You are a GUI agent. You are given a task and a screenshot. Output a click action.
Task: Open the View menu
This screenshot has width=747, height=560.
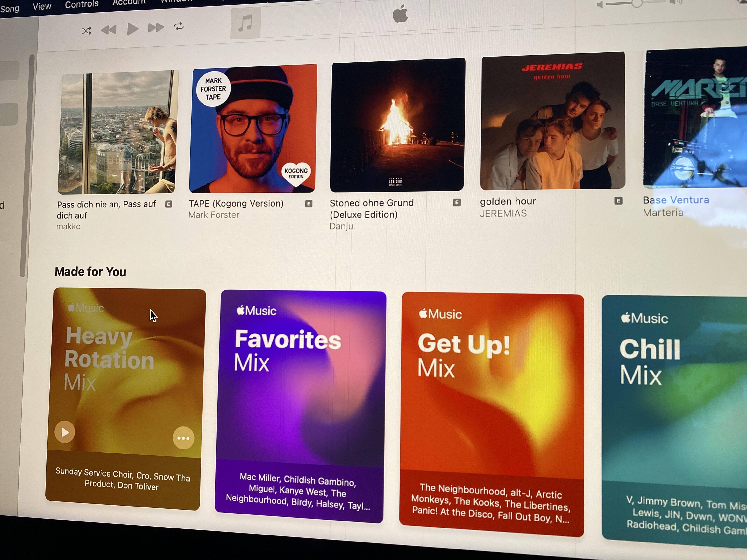point(42,6)
